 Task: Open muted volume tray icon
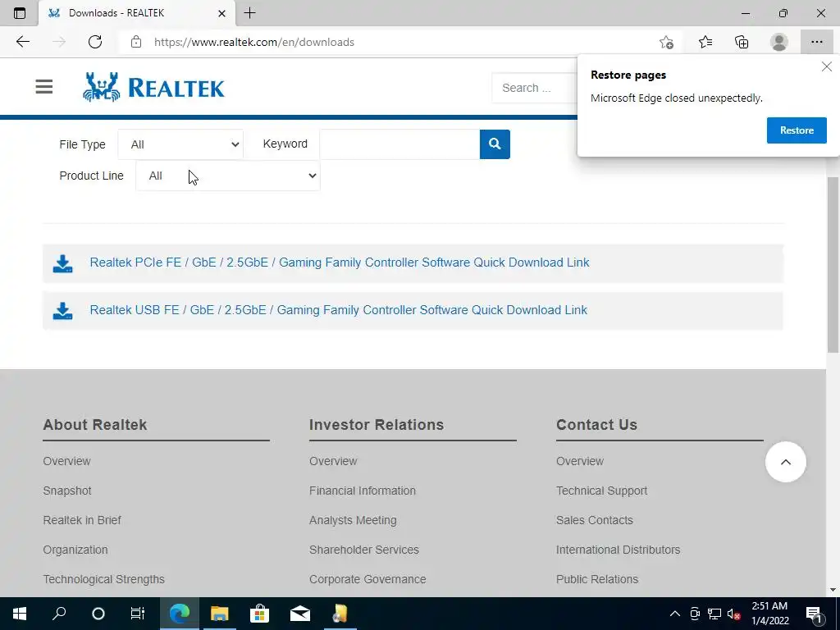click(x=734, y=614)
